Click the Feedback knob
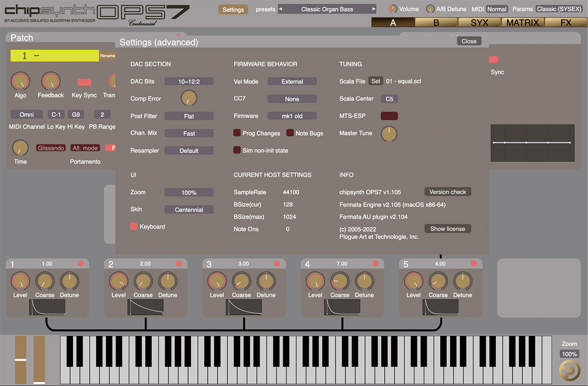Viewport: 588px width, 386px height. [x=50, y=81]
